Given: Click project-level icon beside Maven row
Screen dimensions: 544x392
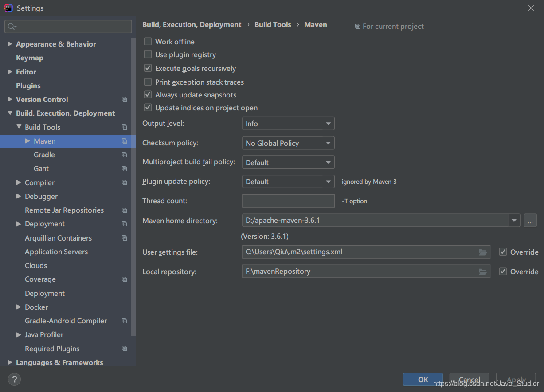Looking at the screenshot, I should (125, 141).
